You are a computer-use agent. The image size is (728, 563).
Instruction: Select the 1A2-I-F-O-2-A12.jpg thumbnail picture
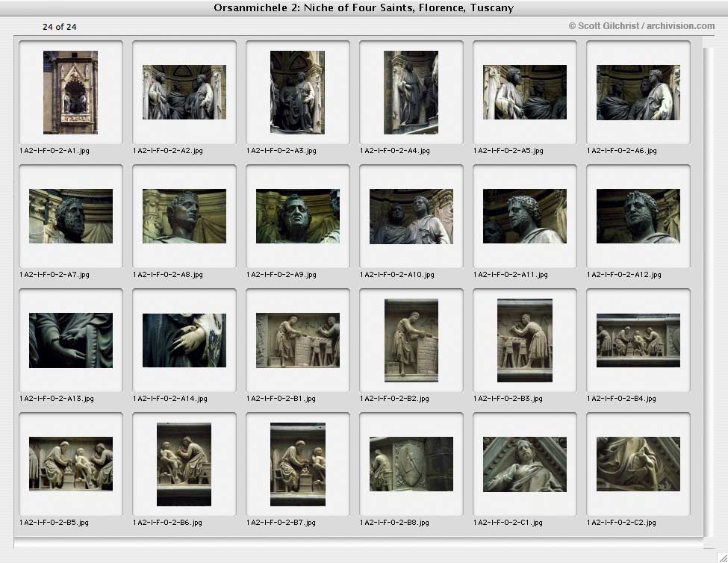point(638,217)
